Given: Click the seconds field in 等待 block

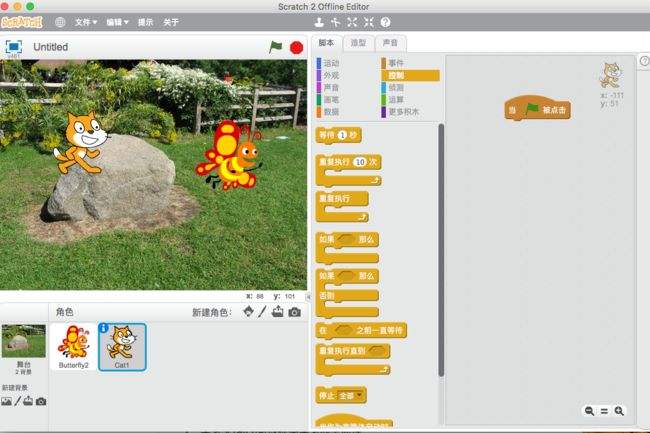Looking at the screenshot, I should (x=342, y=135).
